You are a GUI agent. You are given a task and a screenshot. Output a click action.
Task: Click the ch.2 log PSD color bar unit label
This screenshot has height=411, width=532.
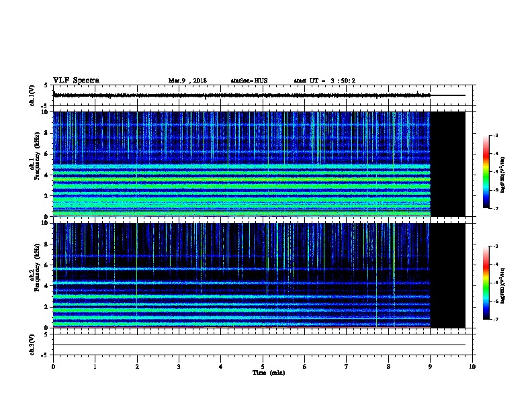[x=502, y=285]
